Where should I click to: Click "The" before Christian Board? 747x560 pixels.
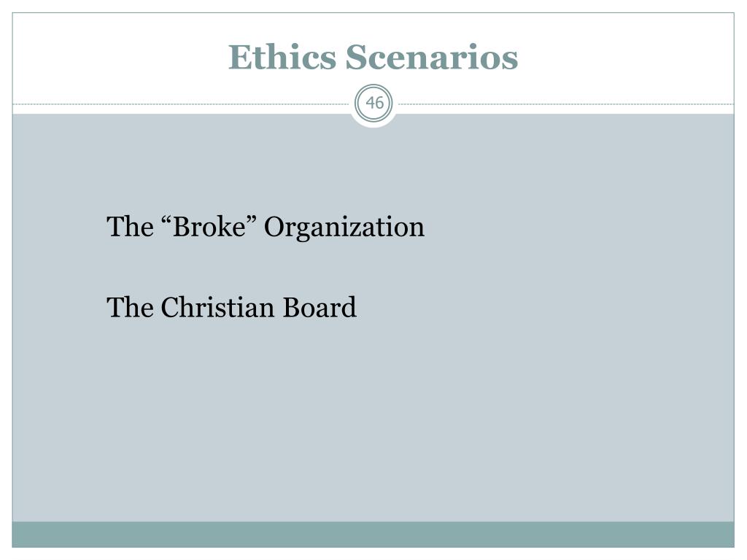(130, 307)
